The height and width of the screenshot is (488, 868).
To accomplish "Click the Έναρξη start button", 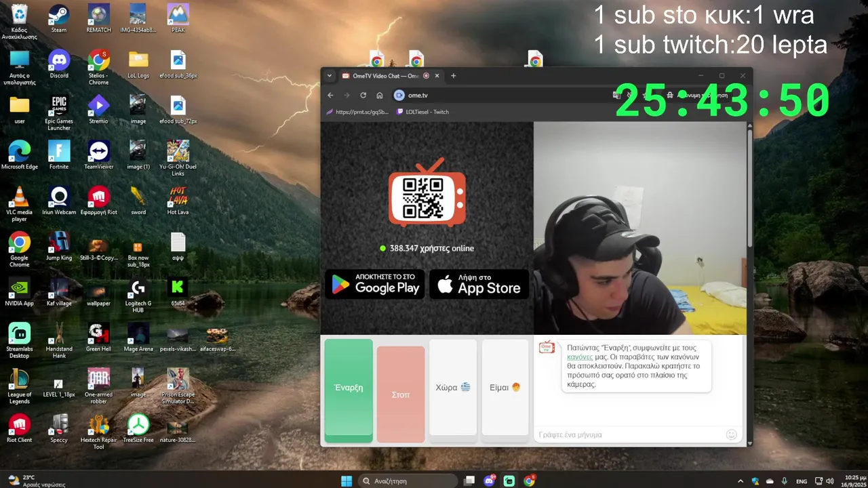I will coord(349,390).
